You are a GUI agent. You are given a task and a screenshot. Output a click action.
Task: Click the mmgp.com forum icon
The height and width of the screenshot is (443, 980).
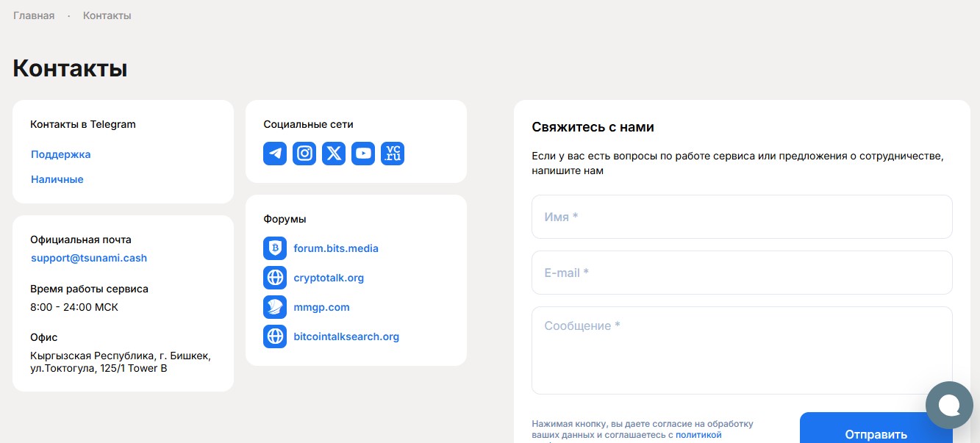[275, 307]
